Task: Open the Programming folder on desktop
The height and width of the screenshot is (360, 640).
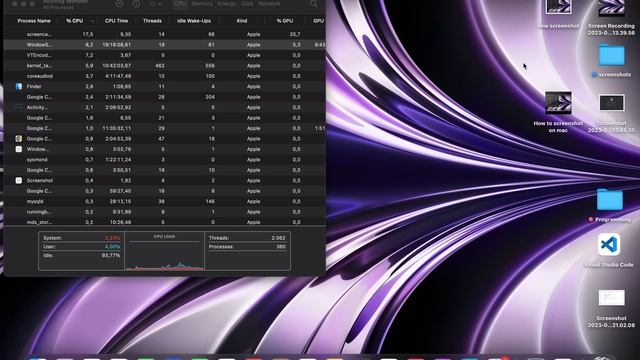Action: pos(610,200)
